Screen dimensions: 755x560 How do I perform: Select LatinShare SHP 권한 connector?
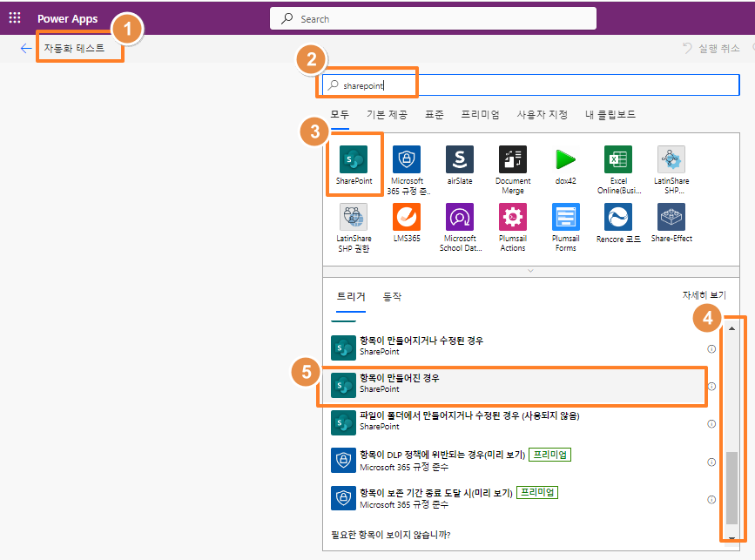point(354,217)
